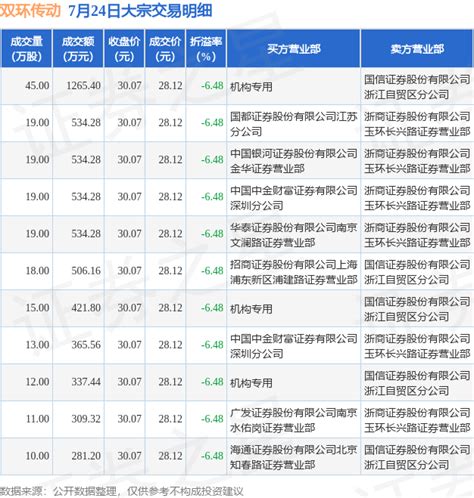This screenshot has width=474, height=498.
Task: Click buyer 海通证券 北京知春路证券营业部
Action: pyautogui.click(x=293, y=457)
